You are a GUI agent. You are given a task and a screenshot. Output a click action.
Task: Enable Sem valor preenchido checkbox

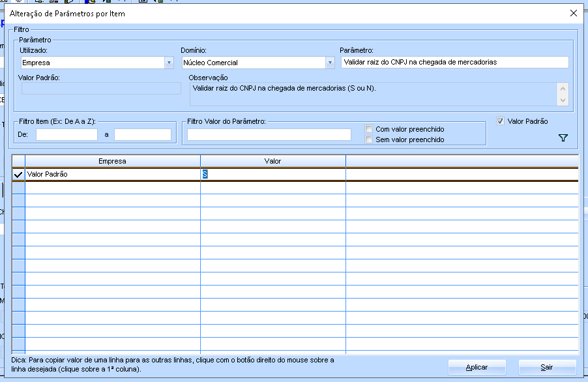[x=368, y=140]
